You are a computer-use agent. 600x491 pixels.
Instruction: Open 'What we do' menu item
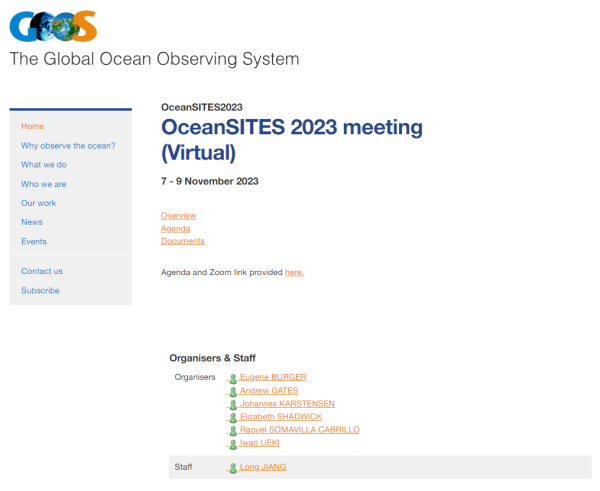coord(44,165)
